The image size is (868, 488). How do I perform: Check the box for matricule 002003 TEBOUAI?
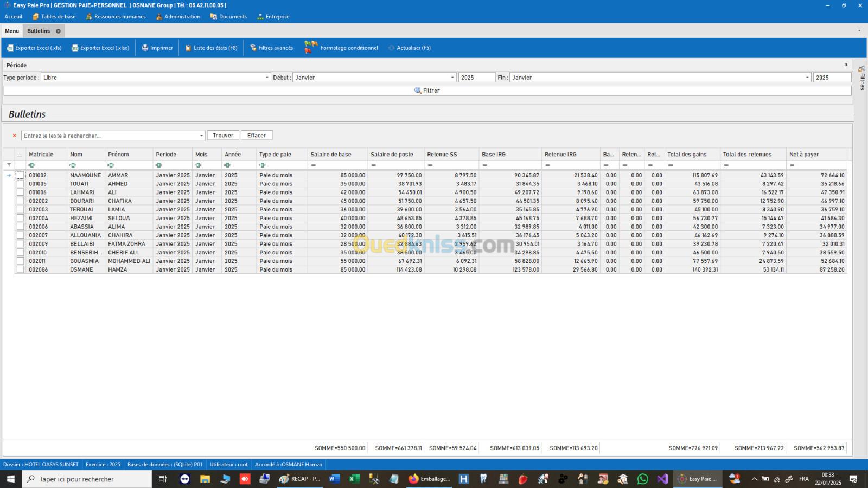point(20,209)
